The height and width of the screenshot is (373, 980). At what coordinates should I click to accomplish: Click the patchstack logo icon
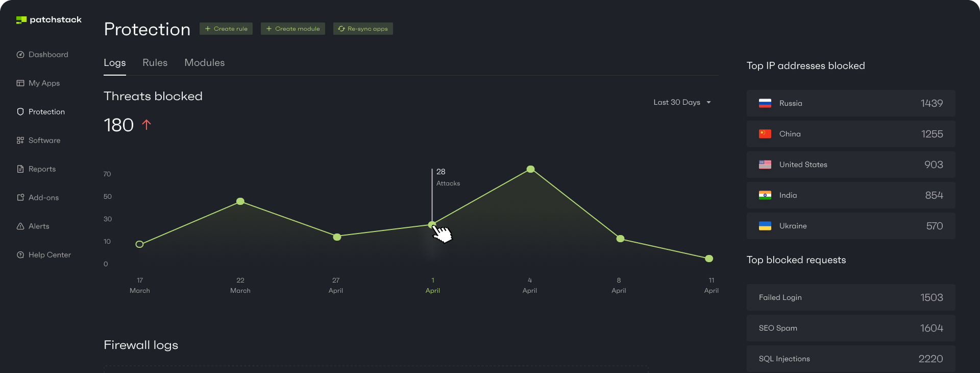coord(21,20)
